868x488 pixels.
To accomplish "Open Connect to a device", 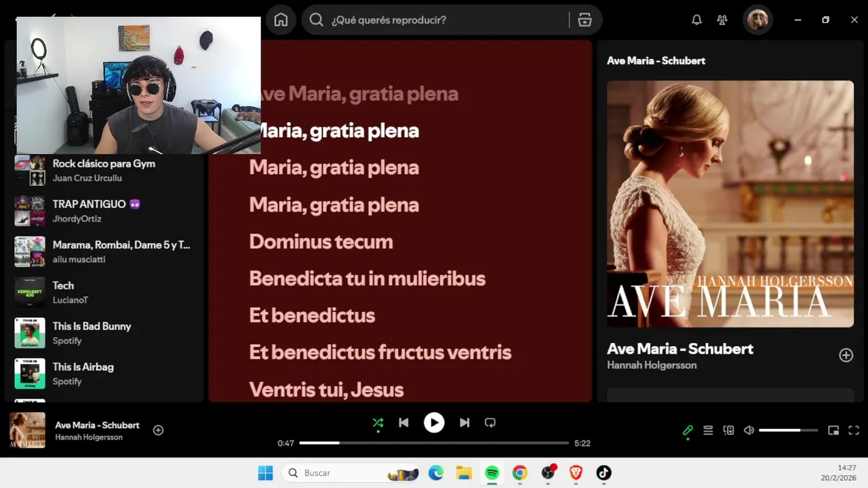I will point(728,430).
